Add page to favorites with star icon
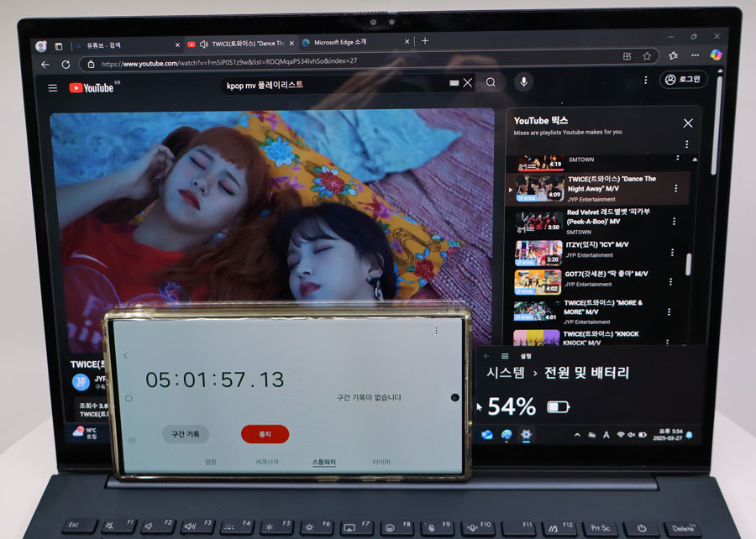This screenshot has width=756, height=539. (x=647, y=56)
